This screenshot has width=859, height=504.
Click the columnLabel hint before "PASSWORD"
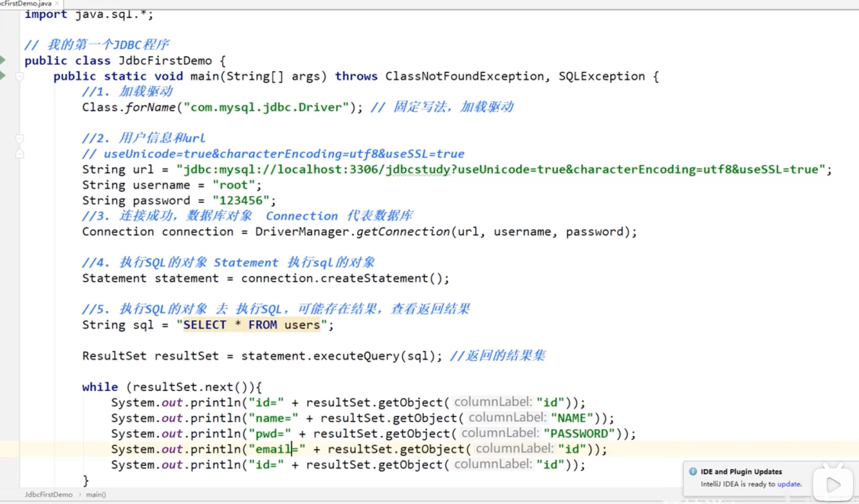(500, 433)
